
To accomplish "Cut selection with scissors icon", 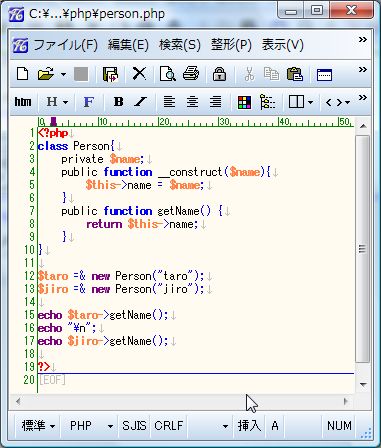I will coord(249,74).
